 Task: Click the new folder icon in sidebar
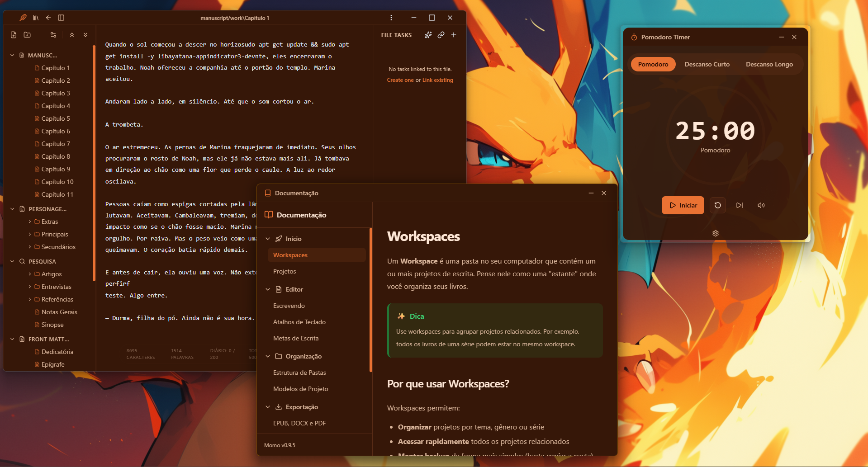point(28,34)
